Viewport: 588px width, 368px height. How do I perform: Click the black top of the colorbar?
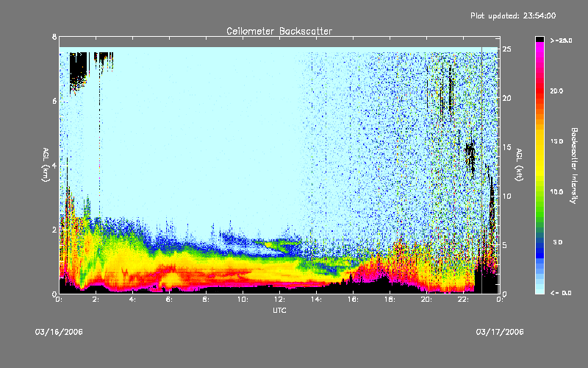point(539,39)
